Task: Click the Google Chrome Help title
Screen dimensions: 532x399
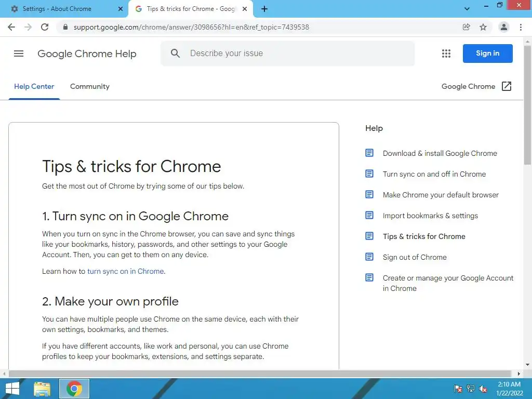Action: [x=87, y=54]
